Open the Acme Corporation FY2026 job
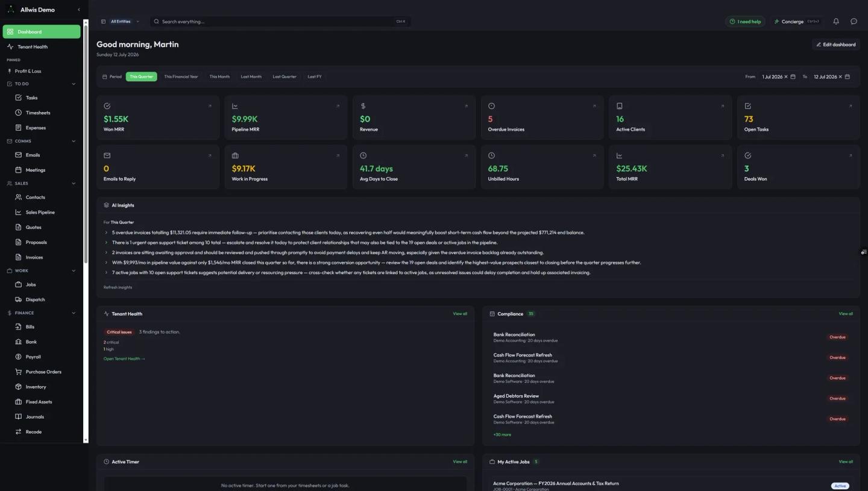 671,486
